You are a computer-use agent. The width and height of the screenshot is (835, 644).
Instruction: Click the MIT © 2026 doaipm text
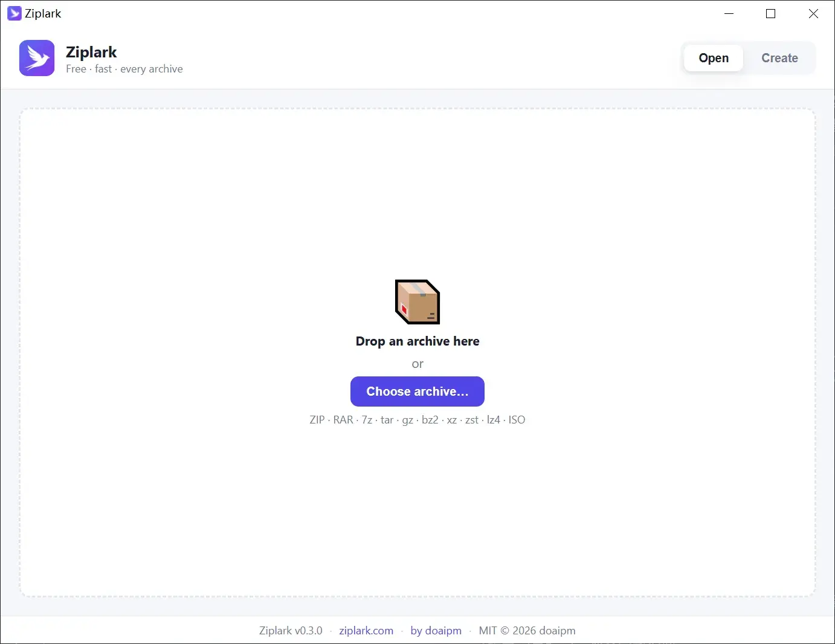pyautogui.click(x=527, y=631)
